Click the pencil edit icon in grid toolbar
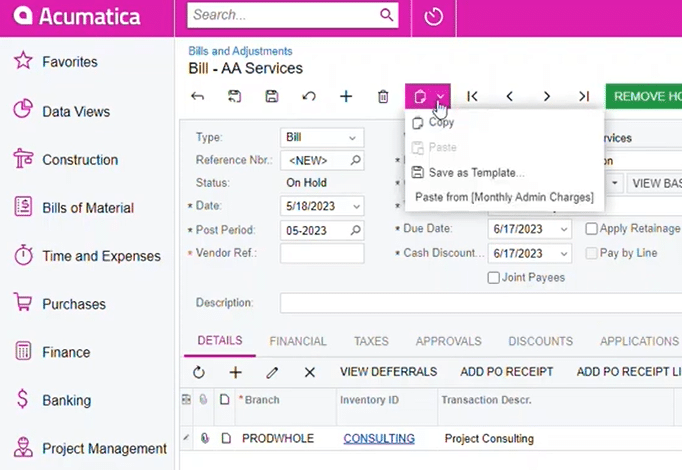This screenshot has width=682, height=470. click(x=272, y=372)
